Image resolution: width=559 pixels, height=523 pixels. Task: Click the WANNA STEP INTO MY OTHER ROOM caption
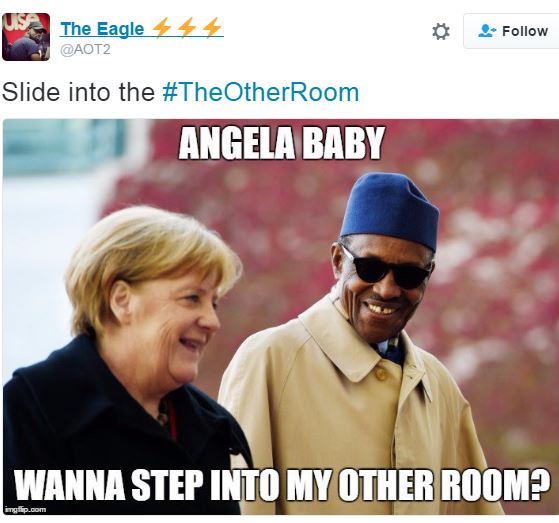coord(282,484)
